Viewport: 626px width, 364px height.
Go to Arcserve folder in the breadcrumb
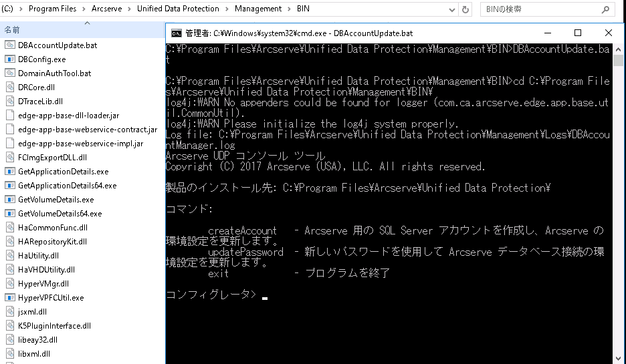pyautogui.click(x=106, y=9)
